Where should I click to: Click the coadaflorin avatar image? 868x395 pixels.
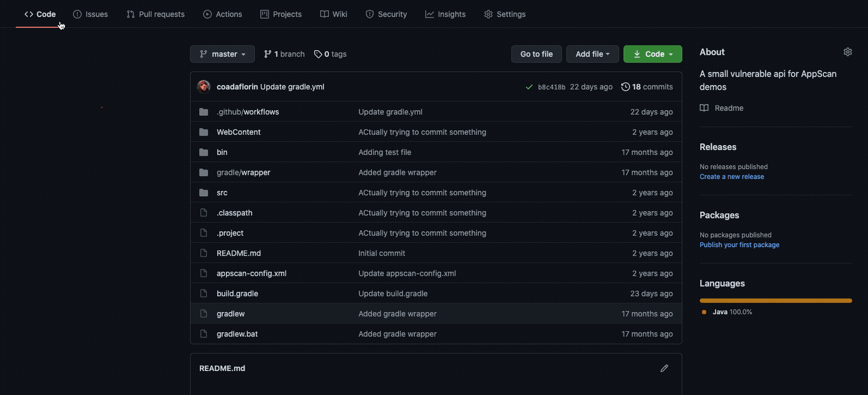[x=204, y=87]
